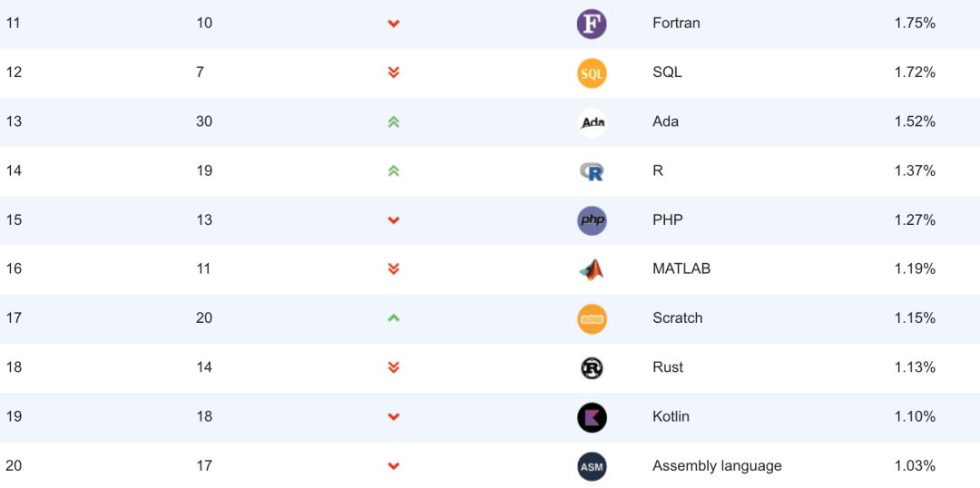
Task: Click the orange SQL logo icon
Action: coord(592,73)
